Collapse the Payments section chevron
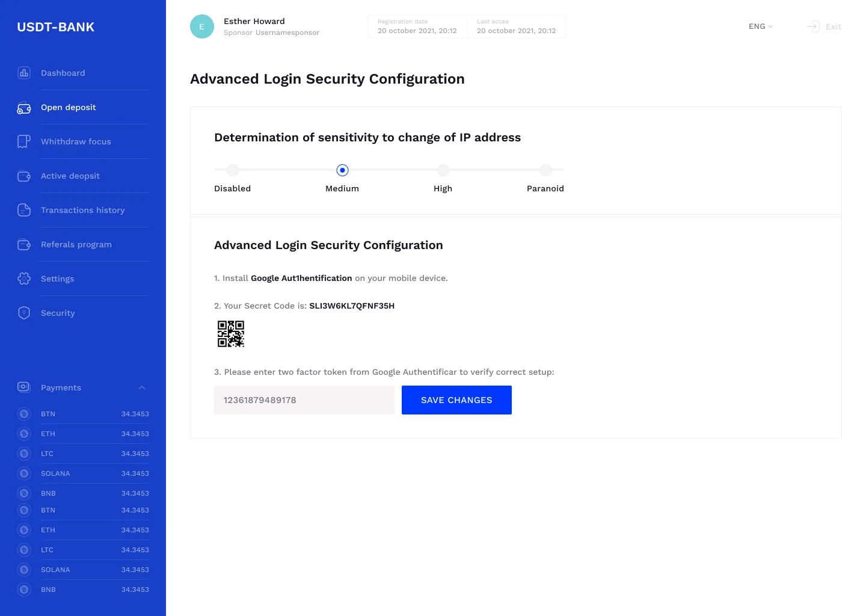 [142, 387]
